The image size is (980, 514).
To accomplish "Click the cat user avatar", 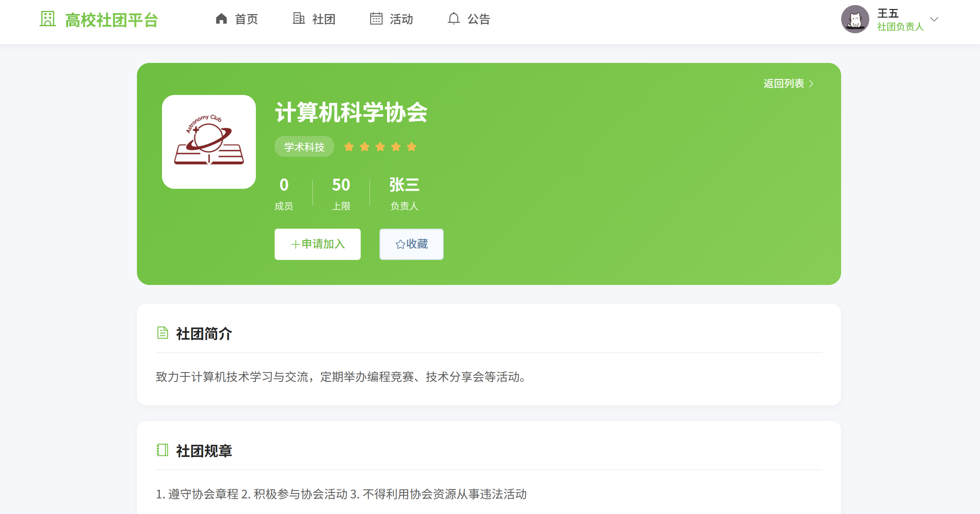I will (855, 19).
